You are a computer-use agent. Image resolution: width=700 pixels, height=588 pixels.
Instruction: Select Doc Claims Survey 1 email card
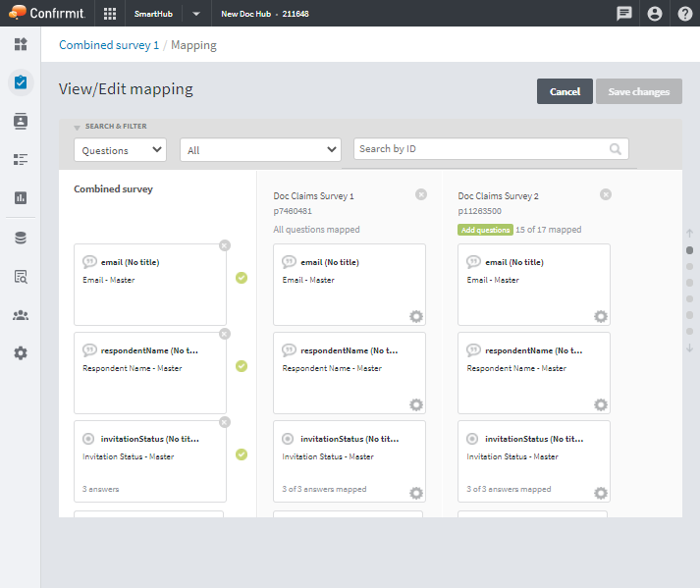tap(350, 285)
